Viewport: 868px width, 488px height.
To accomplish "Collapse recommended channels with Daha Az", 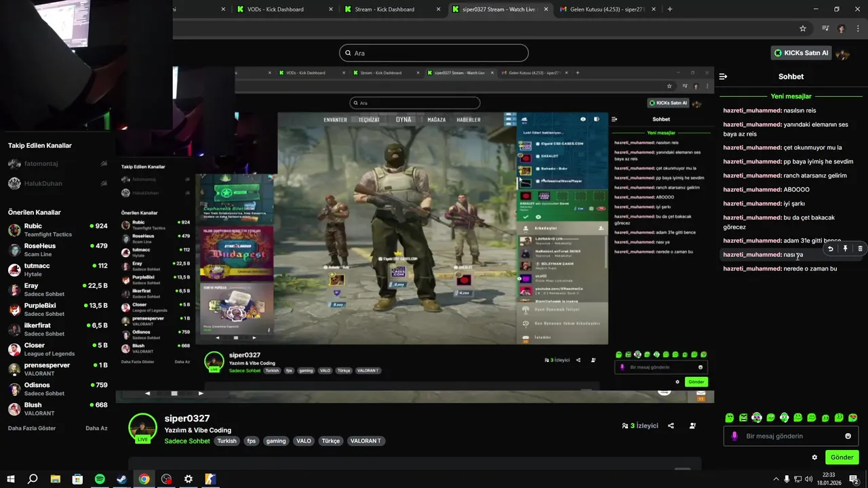I will pos(96,428).
